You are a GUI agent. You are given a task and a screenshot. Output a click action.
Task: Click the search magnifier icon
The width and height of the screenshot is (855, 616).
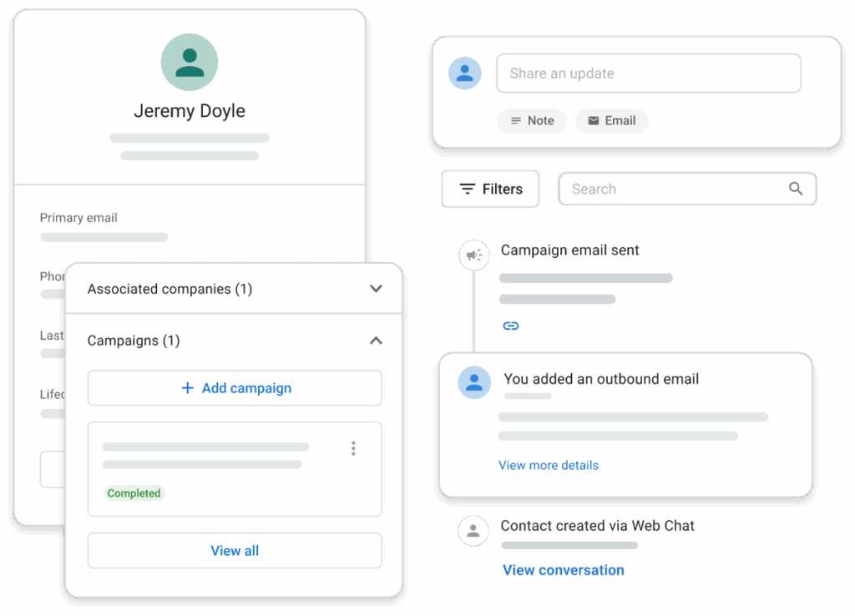(x=796, y=189)
